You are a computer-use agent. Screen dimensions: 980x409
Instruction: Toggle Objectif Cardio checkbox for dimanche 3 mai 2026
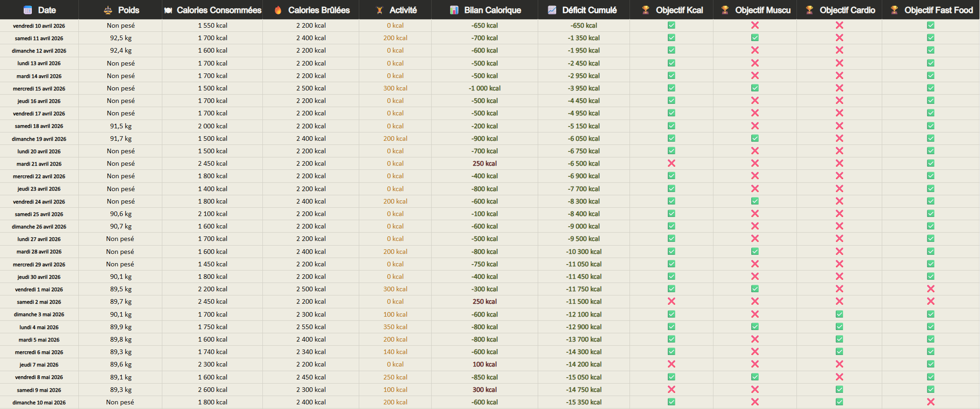(839, 314)
